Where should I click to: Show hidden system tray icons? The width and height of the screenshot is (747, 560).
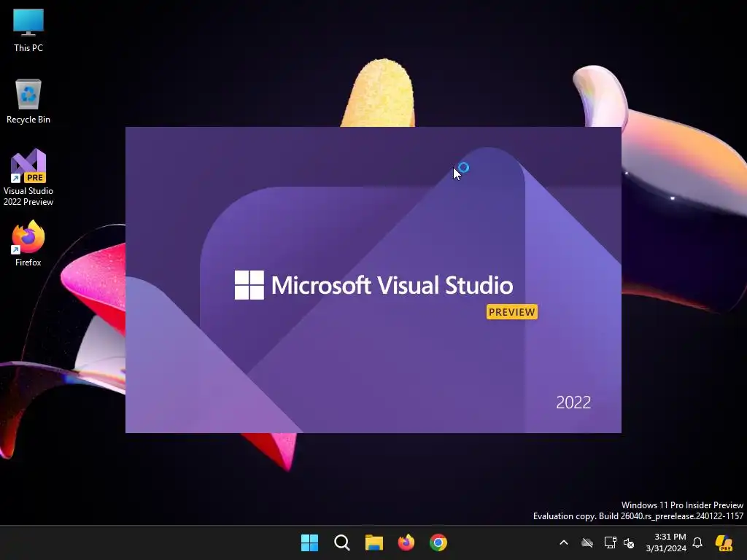pos(564,542)
